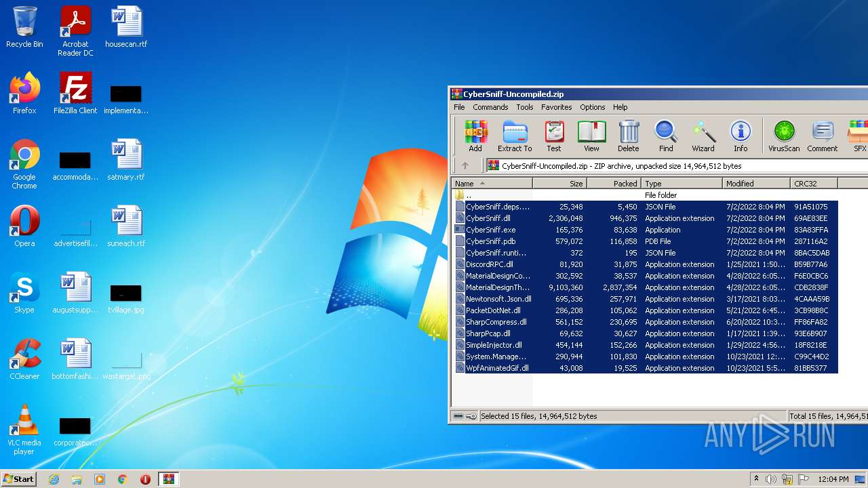
Task: Go up one folder level arrow
Action: tap(465, 165)
